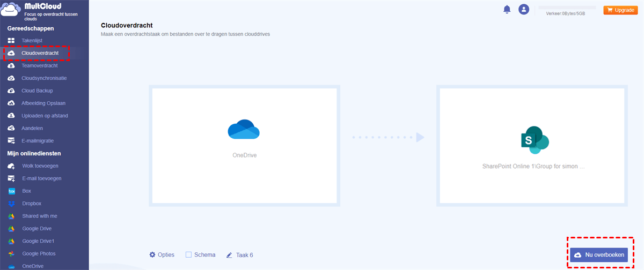Viewport: 644px width, 270px height.
Task: Click the Uploaden op afstand icon
Action: click(11, 116)
